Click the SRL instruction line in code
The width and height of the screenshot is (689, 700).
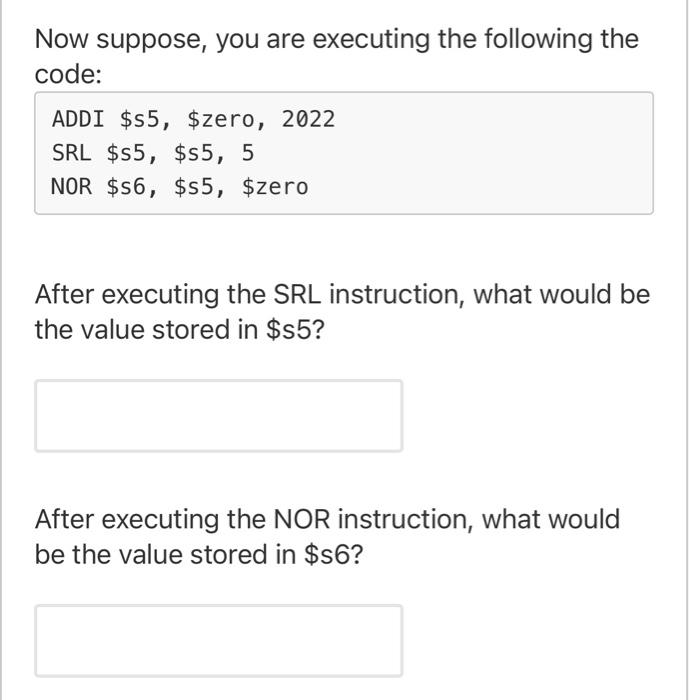(152, 153)
